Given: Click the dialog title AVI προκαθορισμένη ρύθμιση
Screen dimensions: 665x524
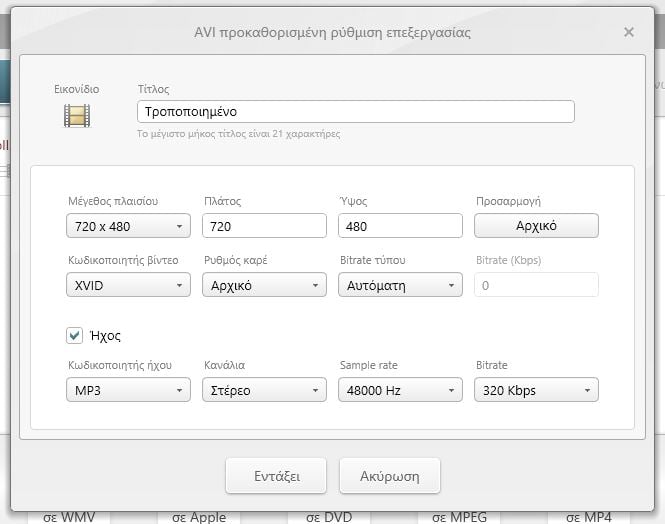Looking at the screenshot, I should coord(332,33).
